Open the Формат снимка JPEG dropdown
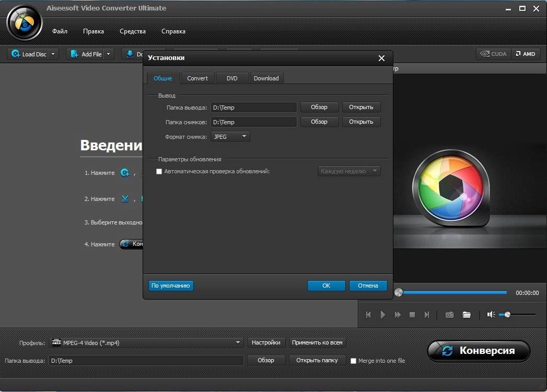This screenshot has height=392, width=547. click(230, 137)
